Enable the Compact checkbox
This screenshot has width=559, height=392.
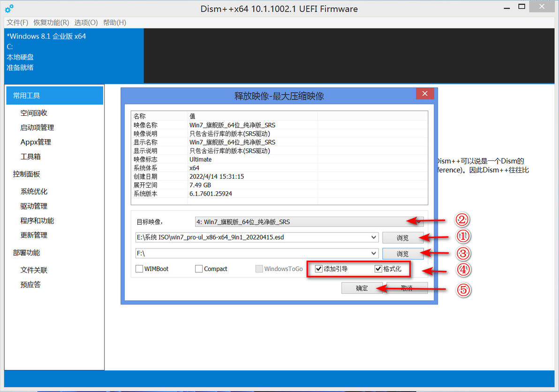(x=199, y=269)
